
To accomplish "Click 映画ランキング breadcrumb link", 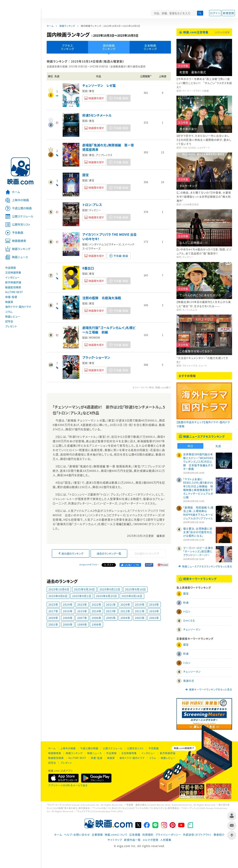I will point(67,26).
